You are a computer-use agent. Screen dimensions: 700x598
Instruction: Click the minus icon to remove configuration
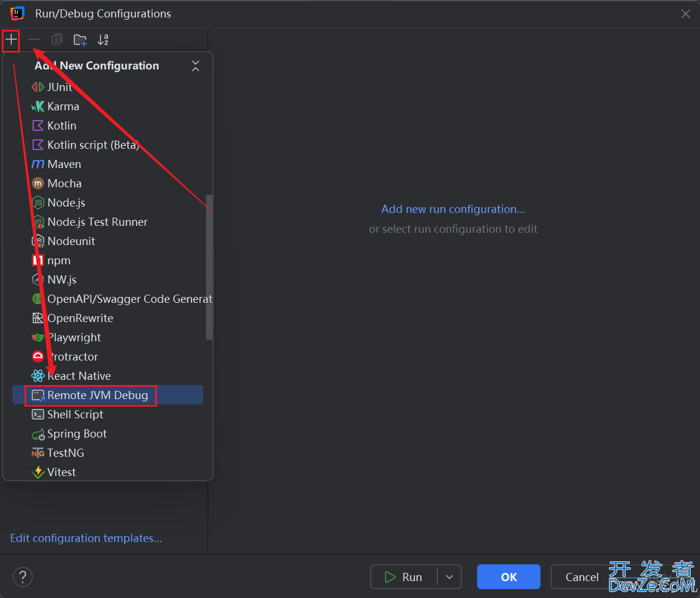pos(33,40)
